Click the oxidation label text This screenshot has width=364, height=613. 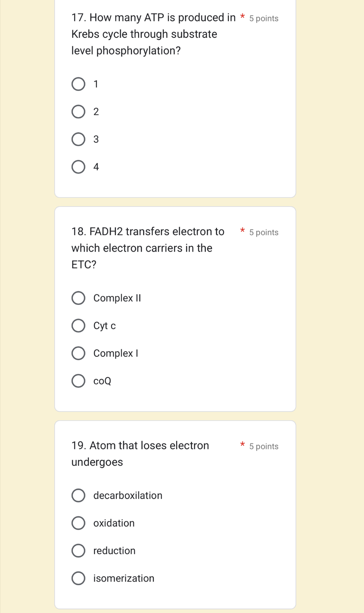114,523
